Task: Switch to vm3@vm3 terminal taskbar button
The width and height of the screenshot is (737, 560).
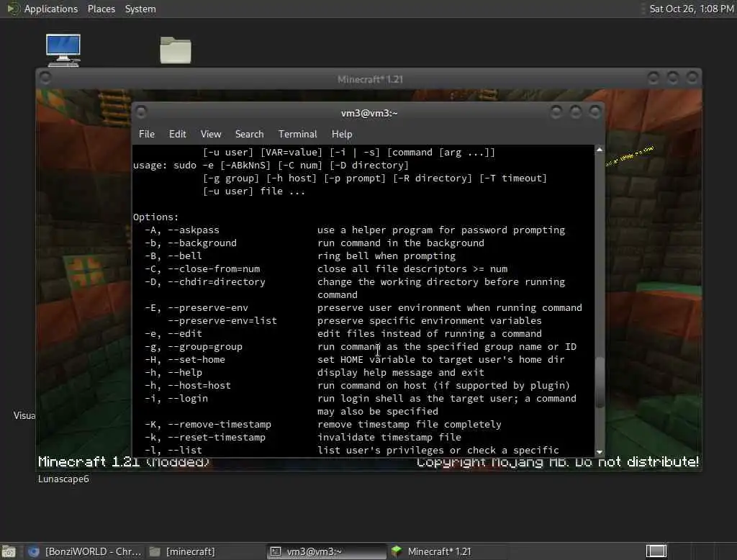Action: [326, 551]
